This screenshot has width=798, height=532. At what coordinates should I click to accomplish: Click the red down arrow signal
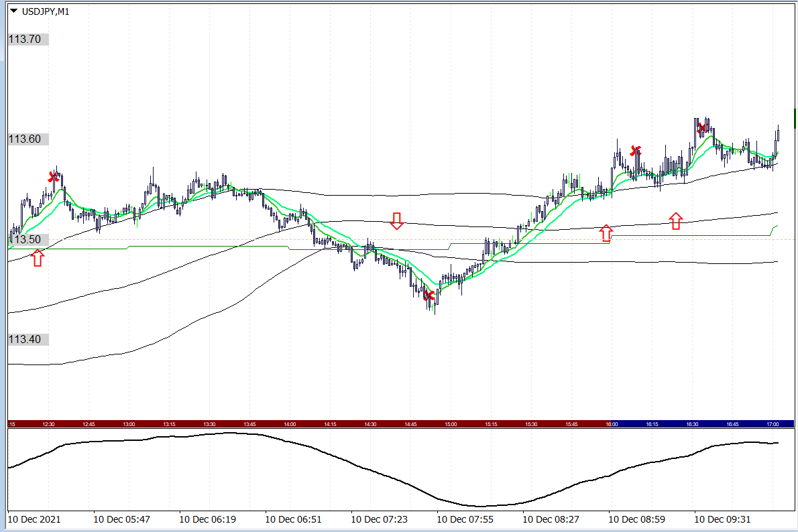(x=397, y=221)
